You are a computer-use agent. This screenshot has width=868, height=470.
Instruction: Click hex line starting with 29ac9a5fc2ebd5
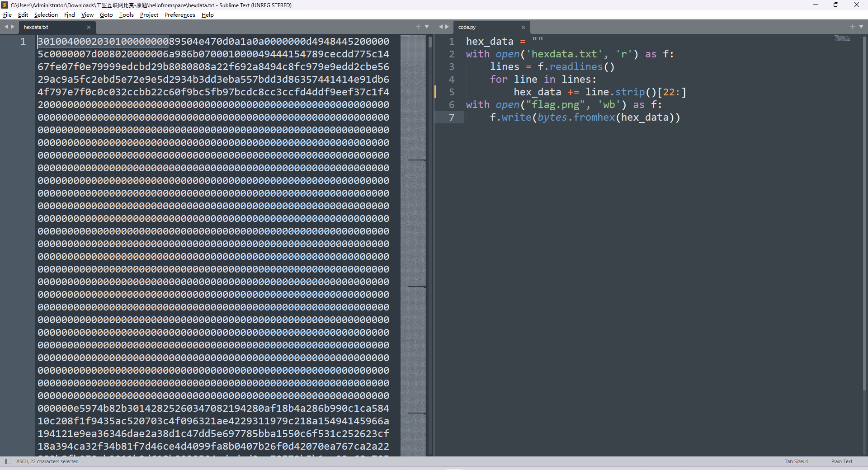tap(213, 80)
